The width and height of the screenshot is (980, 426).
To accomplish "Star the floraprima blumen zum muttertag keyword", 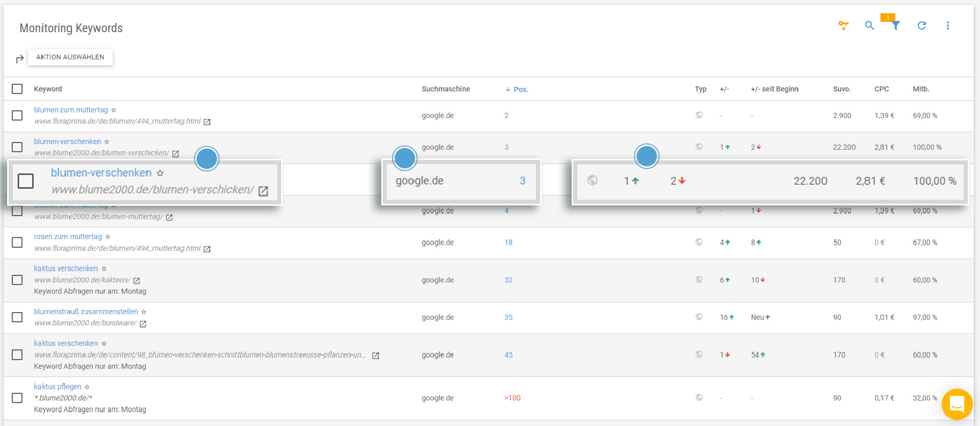I will pyautogui.click(x=113, y=110).
